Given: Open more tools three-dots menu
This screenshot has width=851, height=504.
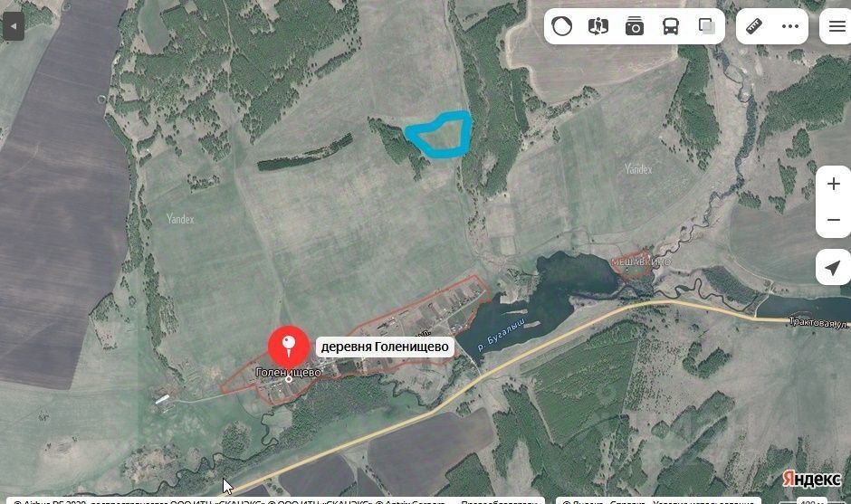Looking at the screenshot, I should click(x=790, y=25).
